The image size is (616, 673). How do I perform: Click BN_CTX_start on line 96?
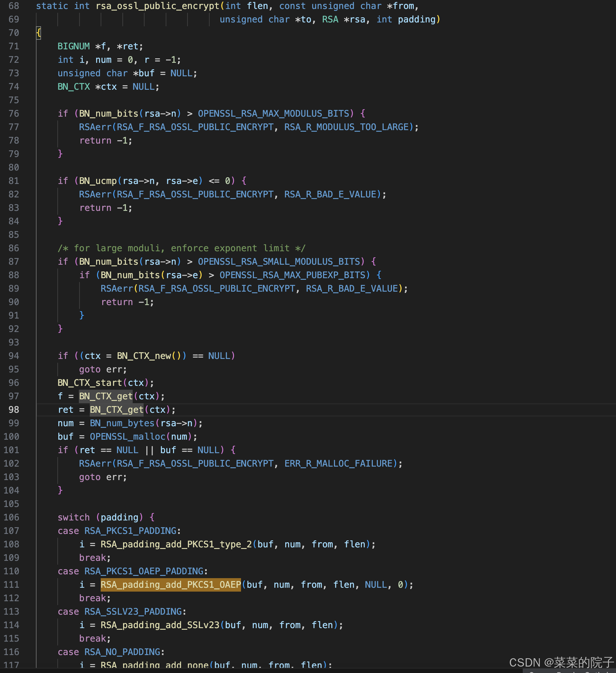pyautogui.click(x=89, y=383)
